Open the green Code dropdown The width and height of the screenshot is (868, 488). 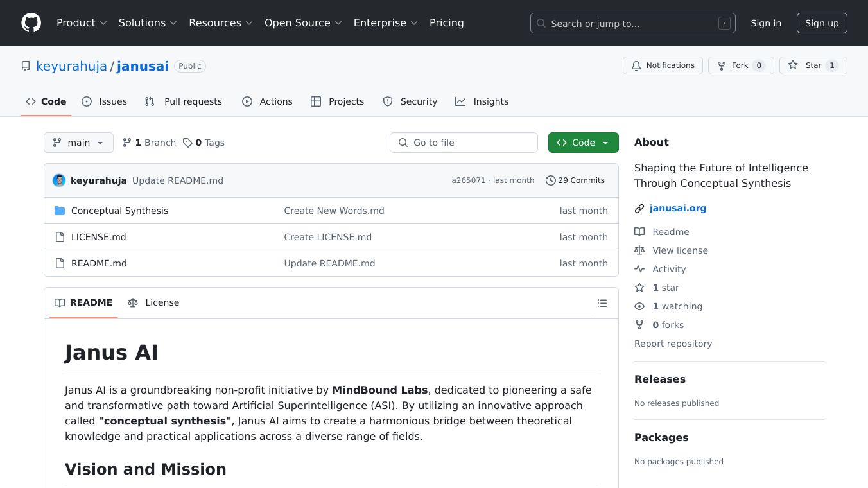pos(583,143)
